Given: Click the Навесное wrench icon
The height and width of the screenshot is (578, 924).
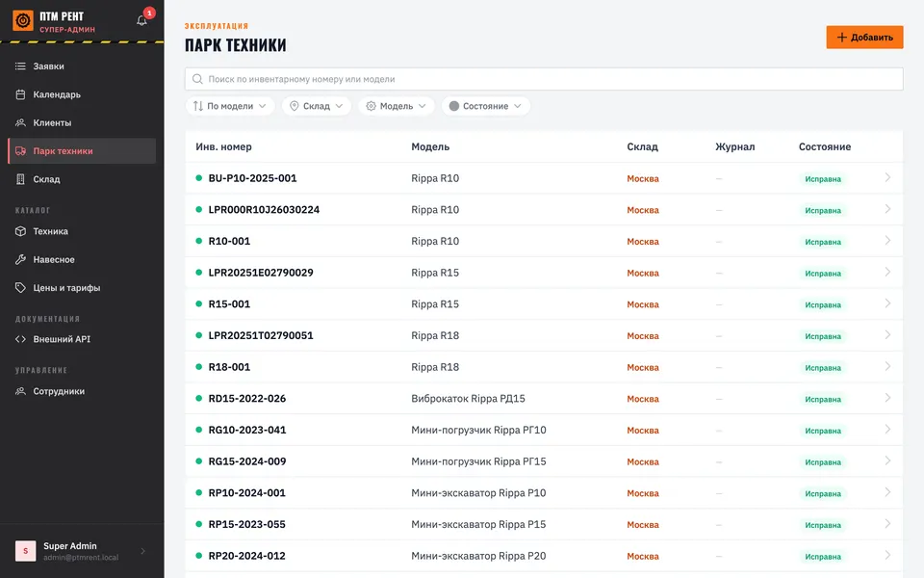Looking at the screenshot, I should coord(20,259).
